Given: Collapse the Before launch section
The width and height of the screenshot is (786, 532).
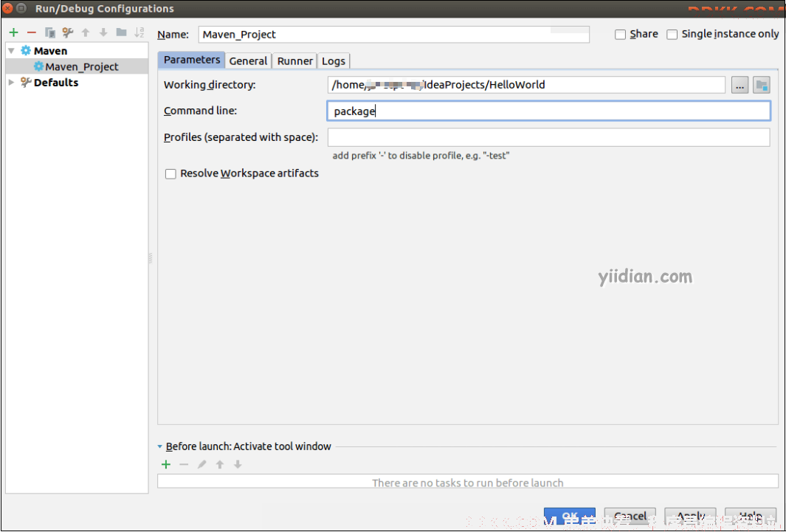Looking at the screenshot, I should 160,446.
